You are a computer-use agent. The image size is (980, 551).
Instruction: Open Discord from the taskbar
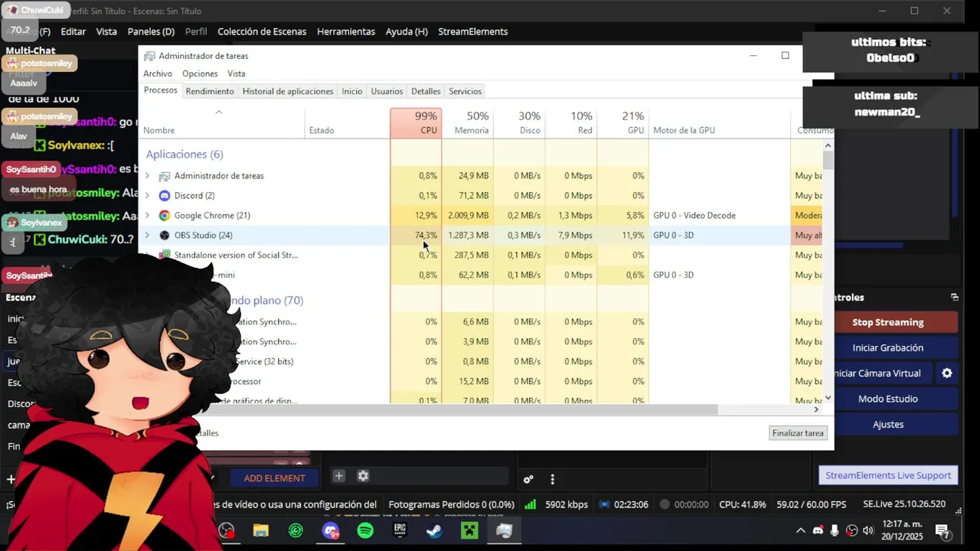331,530
